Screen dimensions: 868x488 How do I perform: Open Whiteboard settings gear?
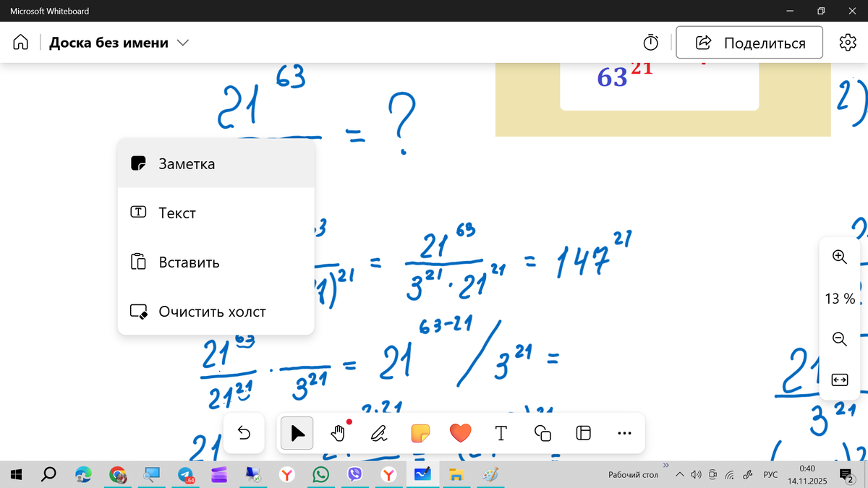847,43
